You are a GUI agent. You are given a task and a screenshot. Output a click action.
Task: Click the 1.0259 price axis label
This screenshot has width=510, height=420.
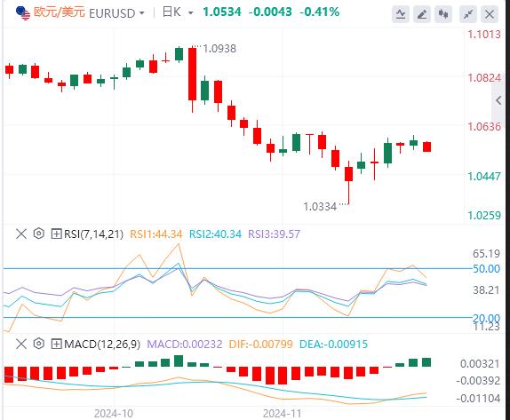click(484, 215)
